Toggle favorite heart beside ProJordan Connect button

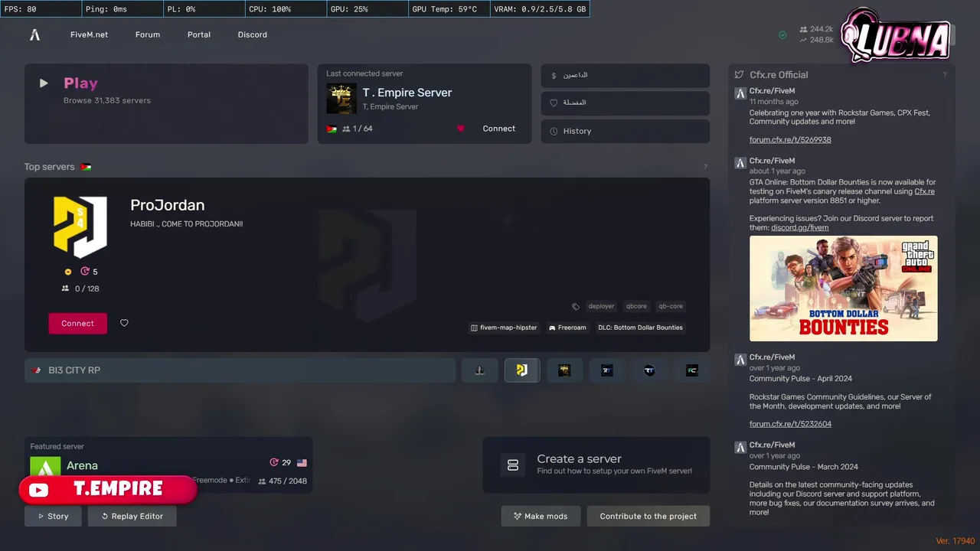coord(124,323)
